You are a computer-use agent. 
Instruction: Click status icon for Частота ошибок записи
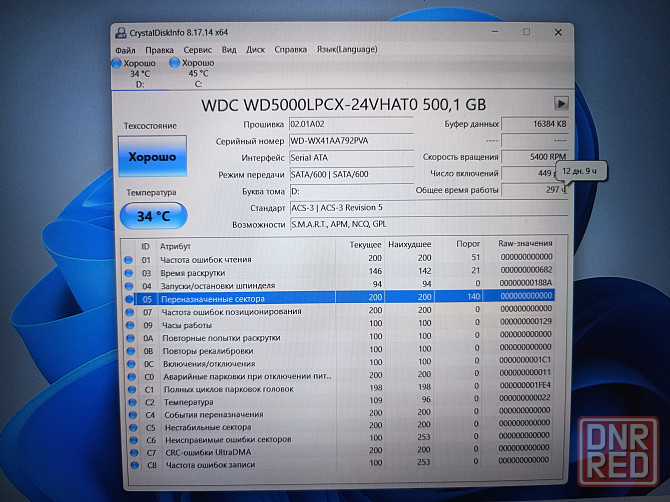[135, 465]
